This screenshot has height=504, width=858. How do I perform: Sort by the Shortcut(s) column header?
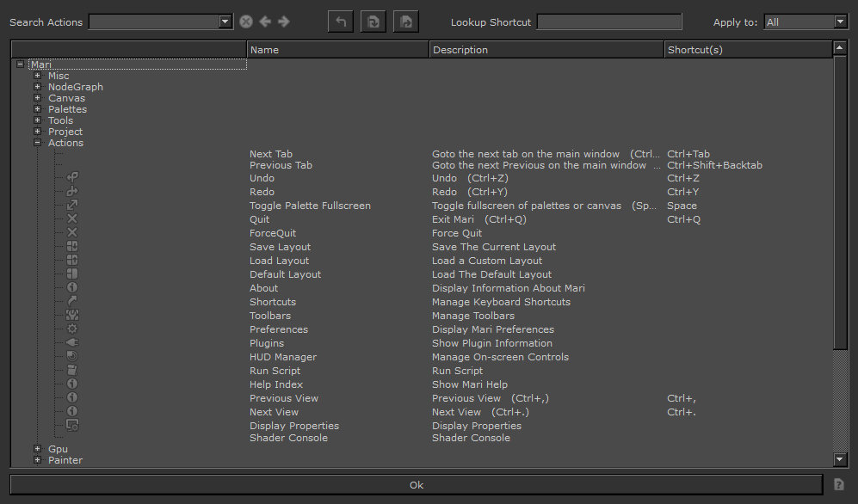[x=747, y=50]
